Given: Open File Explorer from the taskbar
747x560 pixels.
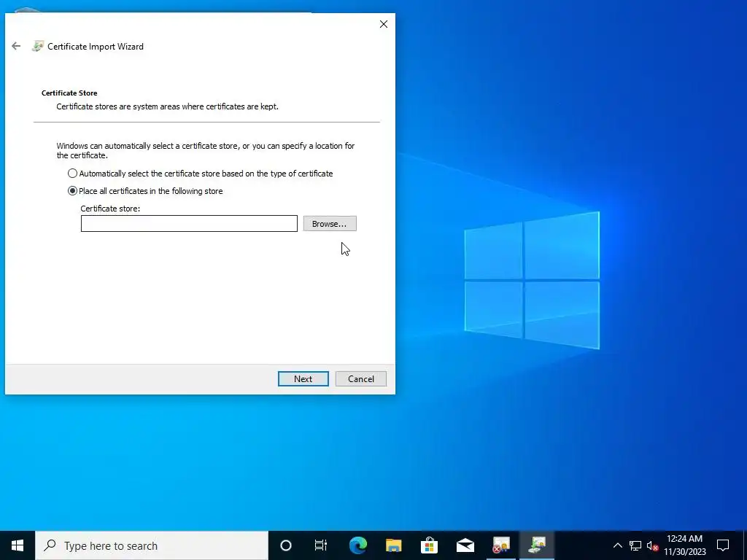Looking at the screenshot, I should click(x=393, y=545).
